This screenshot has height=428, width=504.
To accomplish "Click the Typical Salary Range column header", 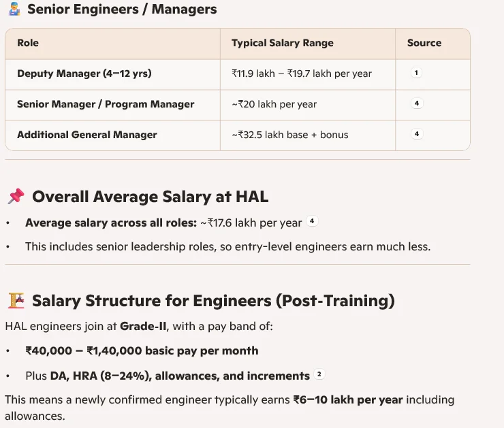I will tap(283, 43).
